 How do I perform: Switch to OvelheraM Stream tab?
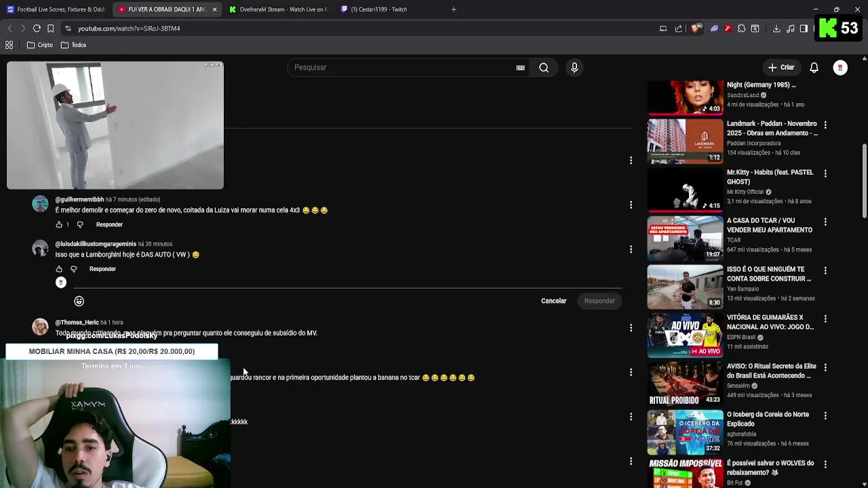click(278, 9)
